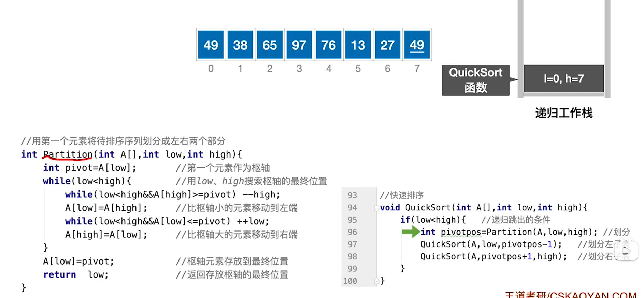Click index label 2 under the array
Image resolution: width=644 pixels, height=298 pixels.
pos(270,69)
